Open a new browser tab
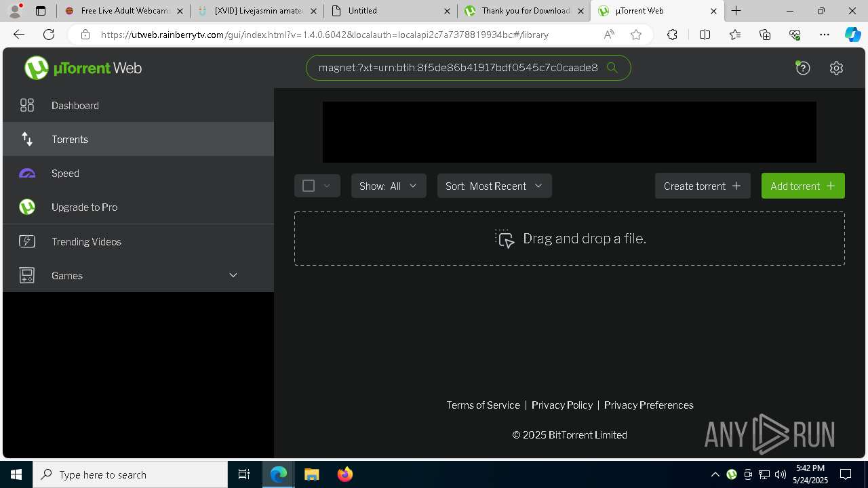The width and height of the screenshot is (868, 488). tap(736, 11)
